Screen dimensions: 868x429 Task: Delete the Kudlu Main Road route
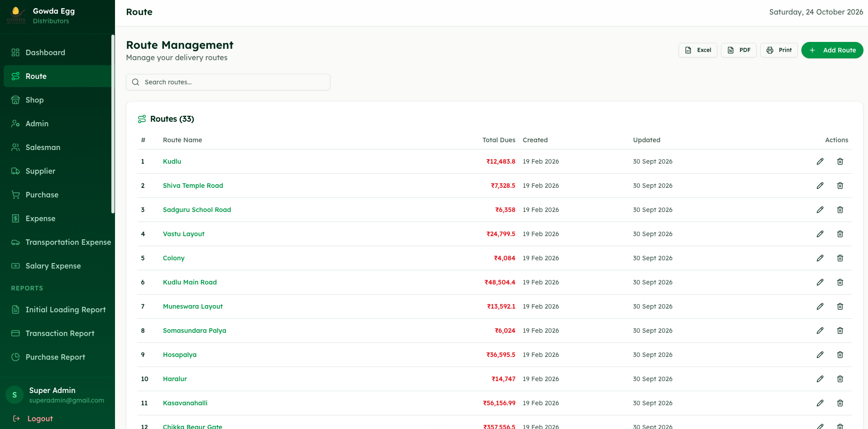(x=840, y=282)
